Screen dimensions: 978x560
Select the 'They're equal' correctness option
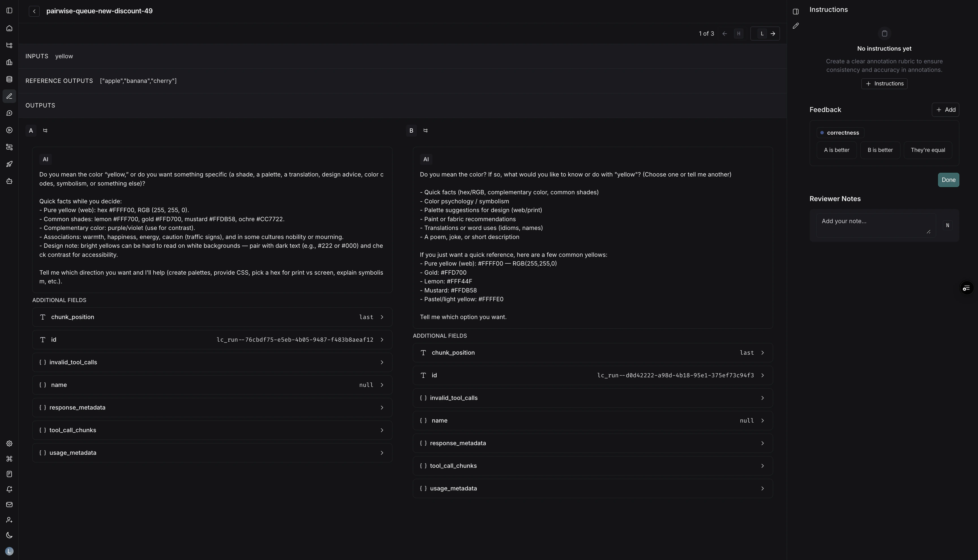(928, 150)
